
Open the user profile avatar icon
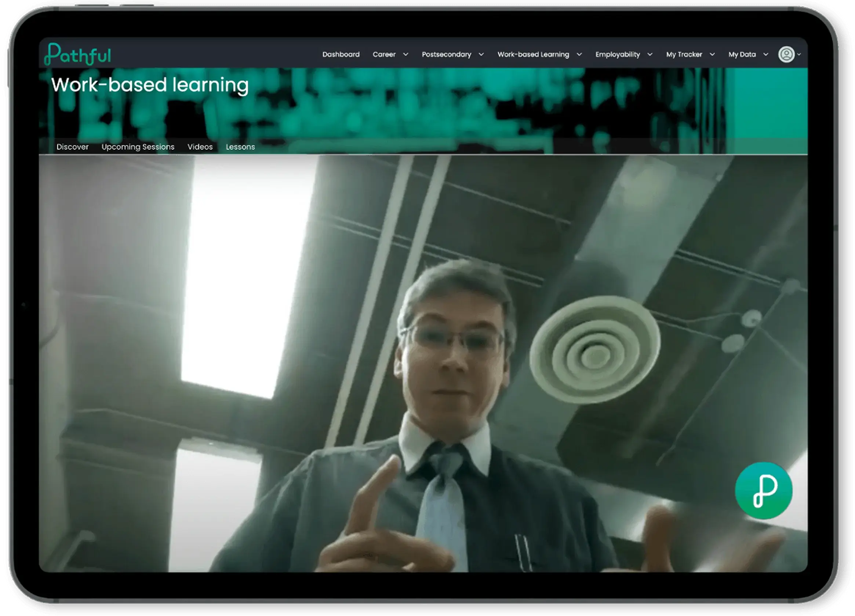786,54
